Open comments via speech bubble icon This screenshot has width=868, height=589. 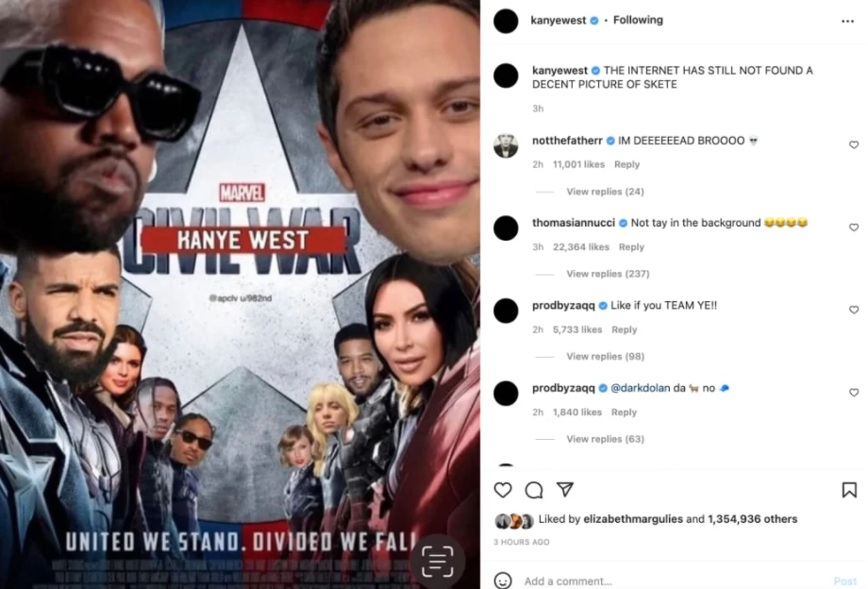pyautogui.click(x=534, y=490)
